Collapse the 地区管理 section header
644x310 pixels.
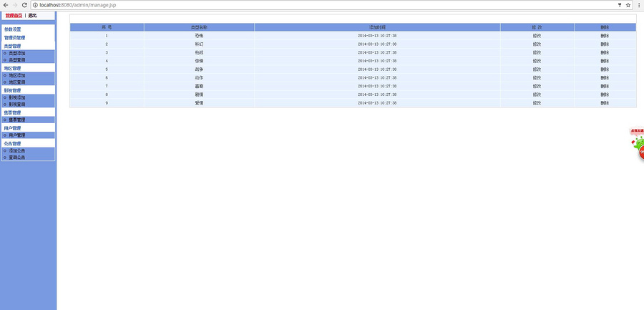(12, 69)
